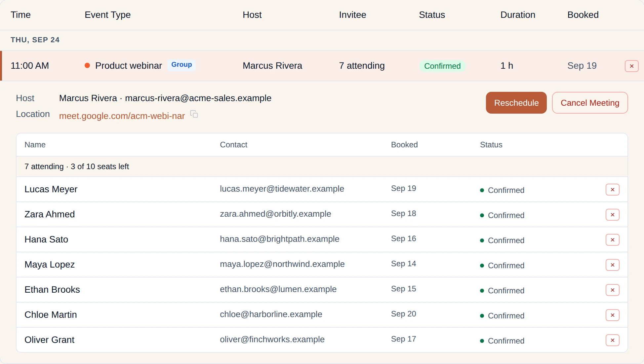
Task: Click the name Hana Sato
Action: pyautogui.click(x=46, y=239)
